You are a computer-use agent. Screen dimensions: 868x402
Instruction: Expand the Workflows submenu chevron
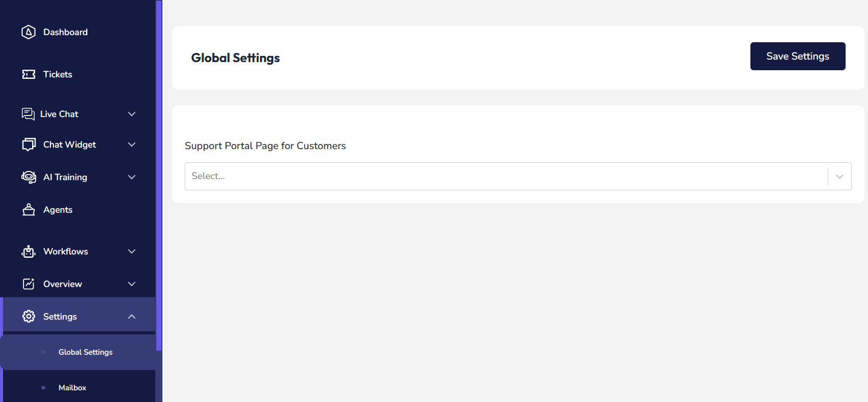tap(132, 251)
